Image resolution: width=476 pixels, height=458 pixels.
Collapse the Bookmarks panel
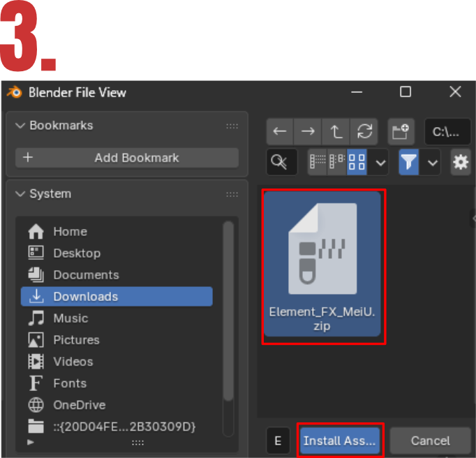(x=20, y=126)
